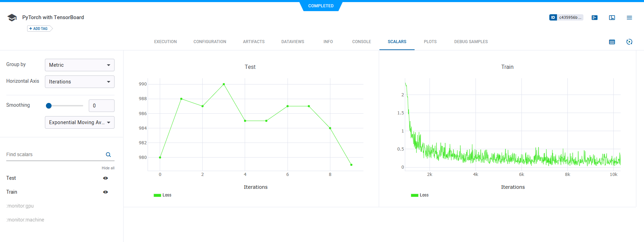Open the Group by Metric dropdown

(x=79, y=65)
